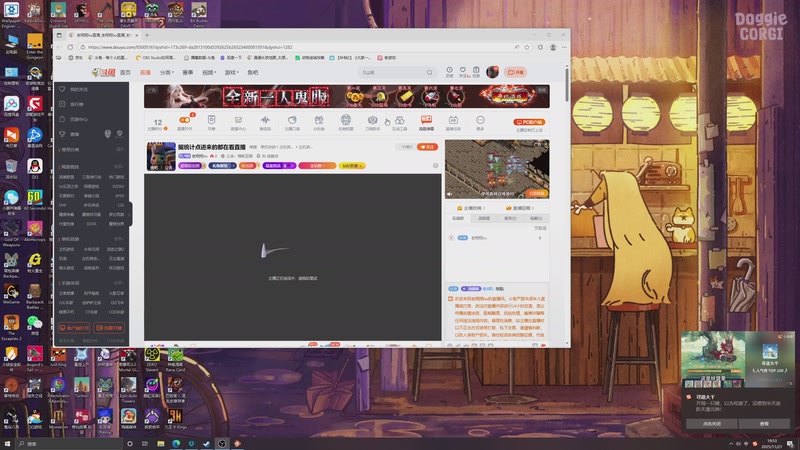The image size is (800, 450).
Task: Switch to 贵宾 tab
Action: point(510,218)
